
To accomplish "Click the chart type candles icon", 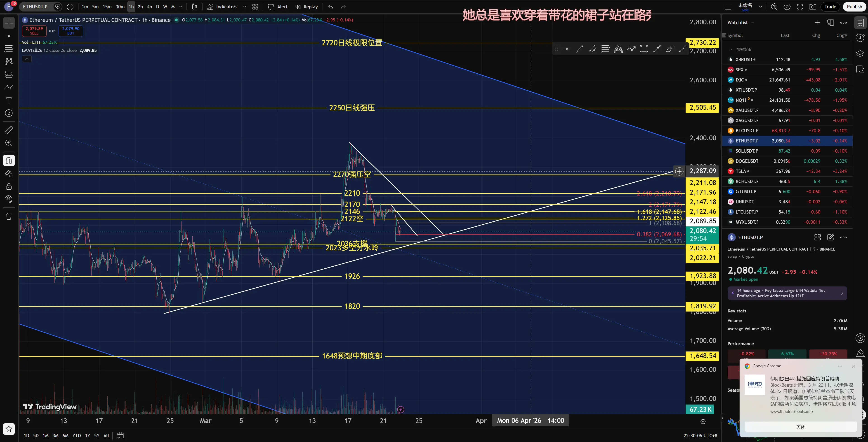I will pos(194,7).
